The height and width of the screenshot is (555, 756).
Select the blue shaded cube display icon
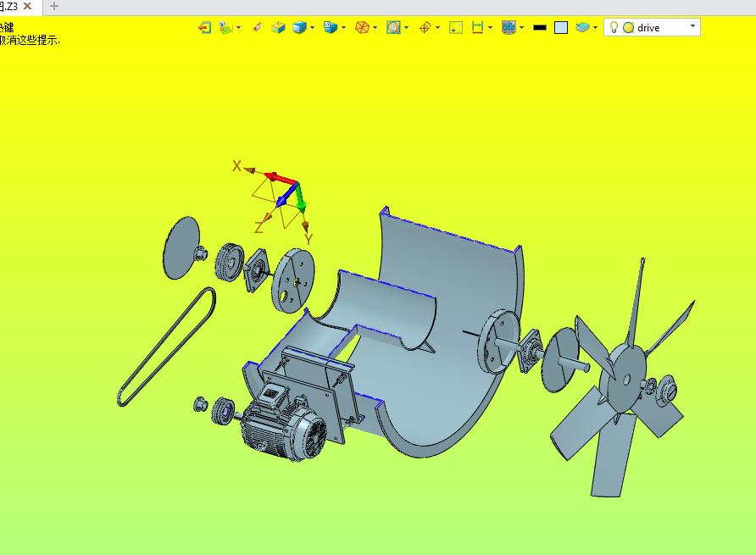click(x=299, y=27)
